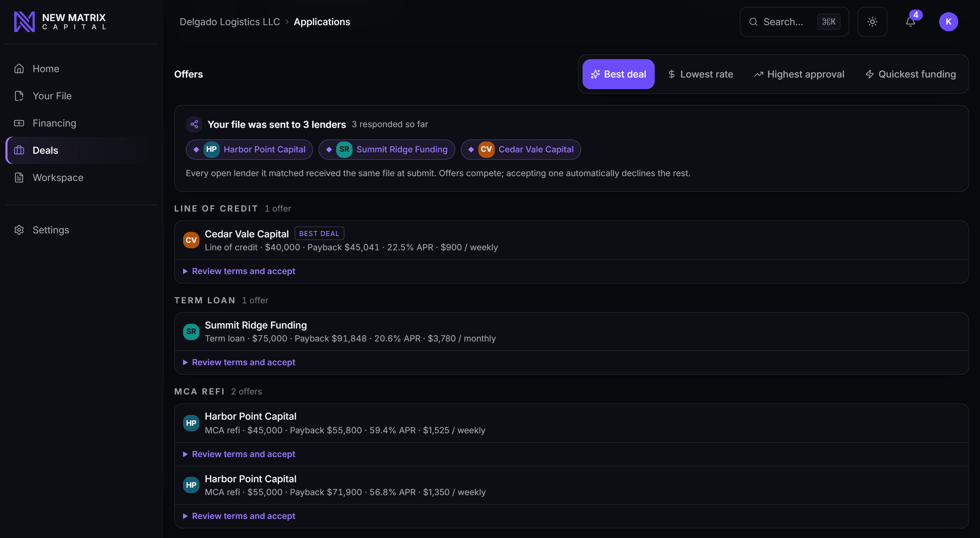This screenshot has width=980, height=538.
Task: Click the ⌘K shortcut badge
Action: (829, 22)
